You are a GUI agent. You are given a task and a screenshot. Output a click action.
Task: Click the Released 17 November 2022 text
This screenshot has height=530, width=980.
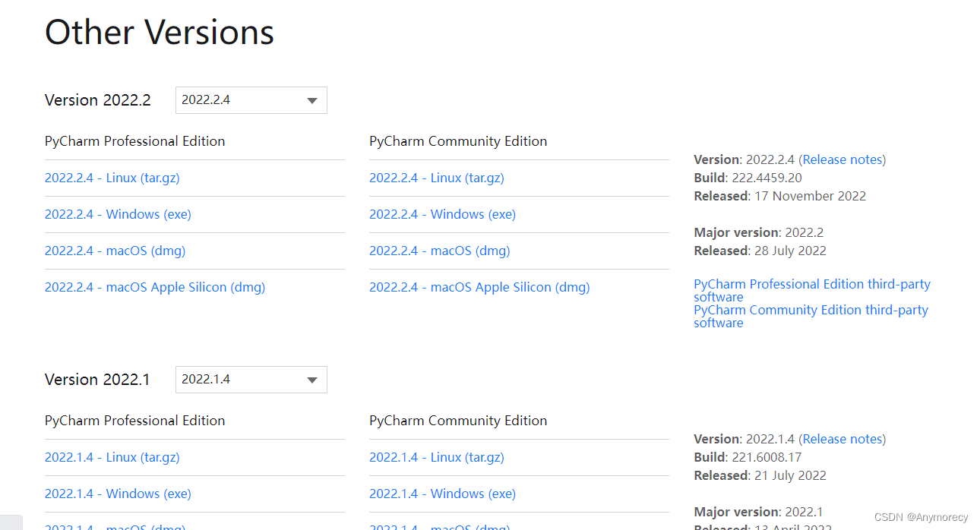(x=779, y=196)
